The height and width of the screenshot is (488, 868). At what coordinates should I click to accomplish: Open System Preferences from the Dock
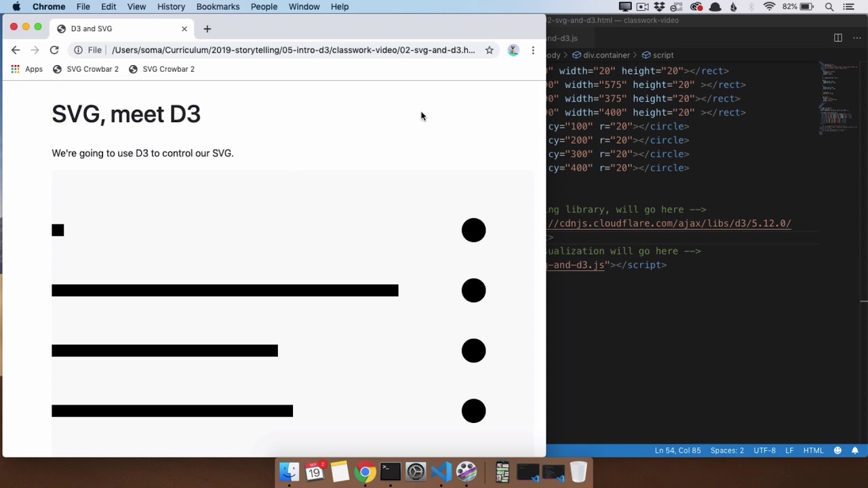point(416,472)
